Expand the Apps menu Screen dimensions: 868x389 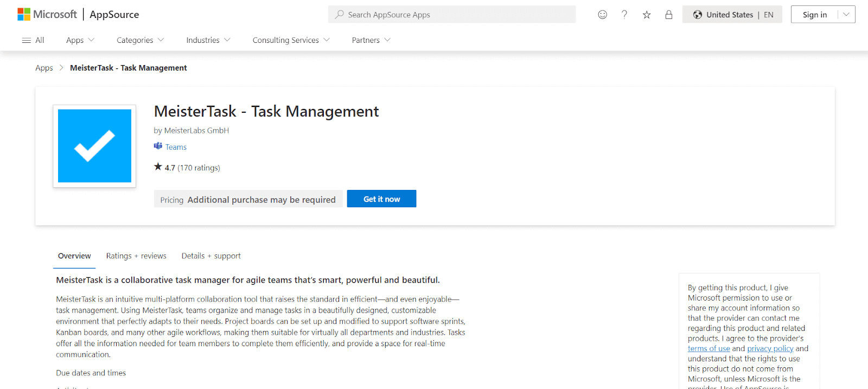click(80, 40)
